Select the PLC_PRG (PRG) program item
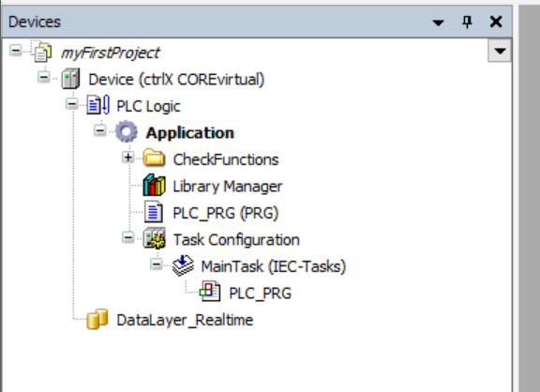The width and height of the screenshot is (540, 392). coord(225,213)
